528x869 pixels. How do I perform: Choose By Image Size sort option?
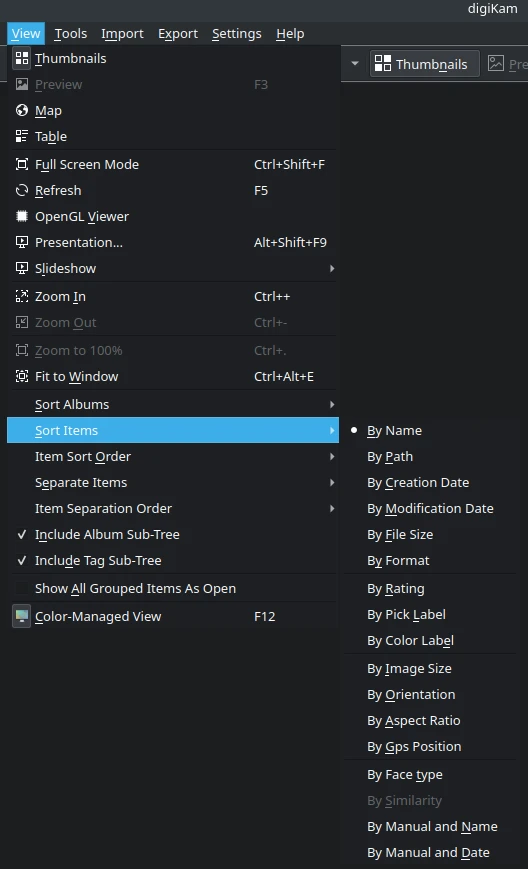pos(409,669)
